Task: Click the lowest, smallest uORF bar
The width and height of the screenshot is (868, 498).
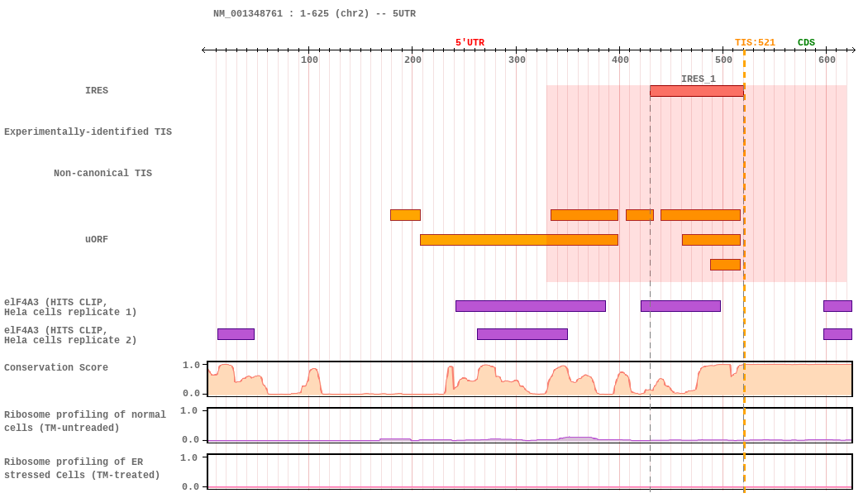Action: [x=725, y=265]
